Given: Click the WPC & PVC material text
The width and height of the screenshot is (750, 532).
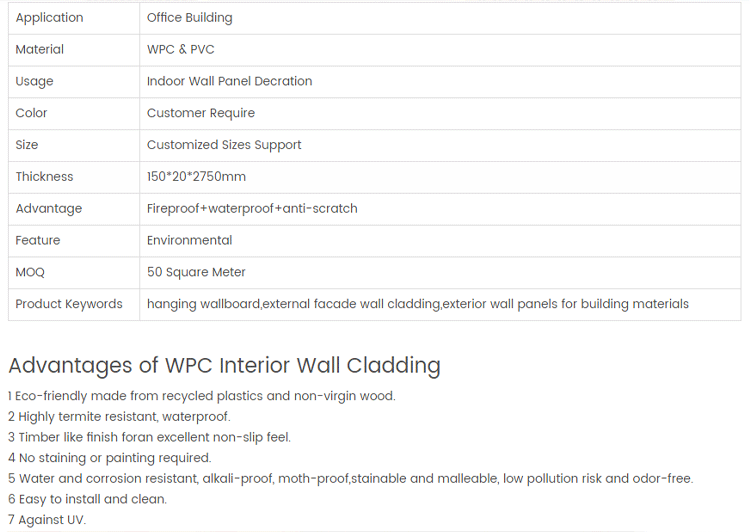Looking at the screenshot, I should click(180, 50).
